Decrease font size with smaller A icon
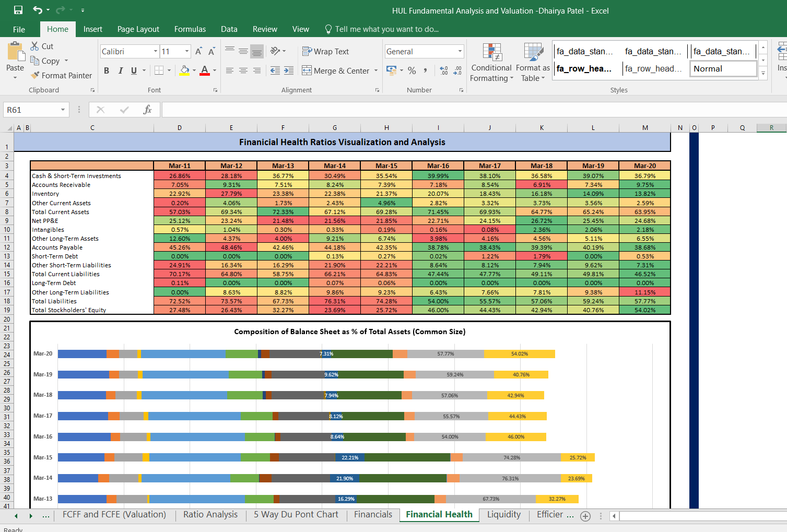 point(212,51)
